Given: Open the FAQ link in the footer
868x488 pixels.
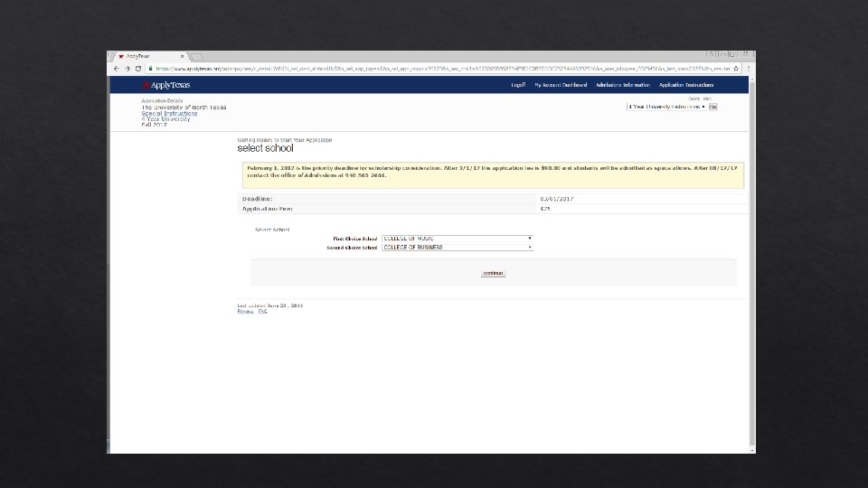Looking at the screenshot, I should [262, 312].
